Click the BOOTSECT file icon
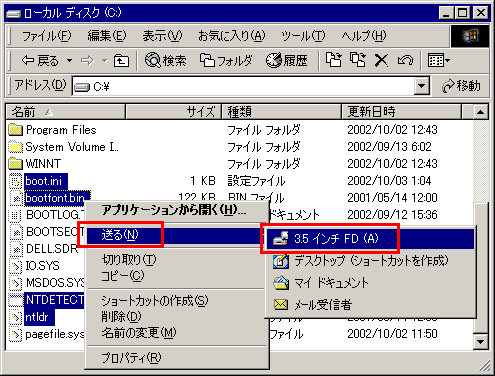Viewport: 495px width, 376px height. [15, 232]
